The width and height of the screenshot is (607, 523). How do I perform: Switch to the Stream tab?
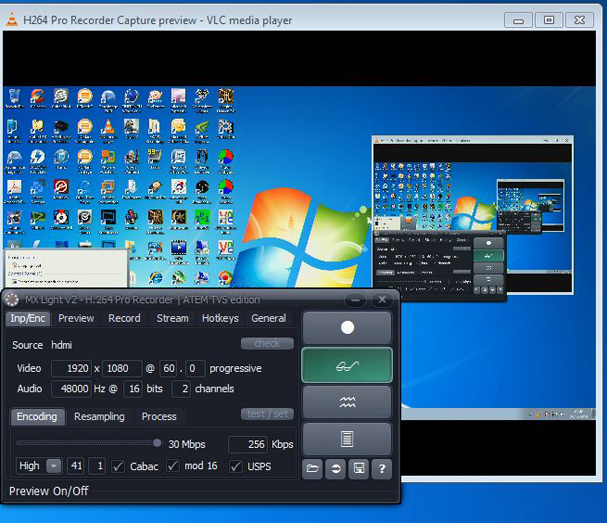(x=172, y=318)
